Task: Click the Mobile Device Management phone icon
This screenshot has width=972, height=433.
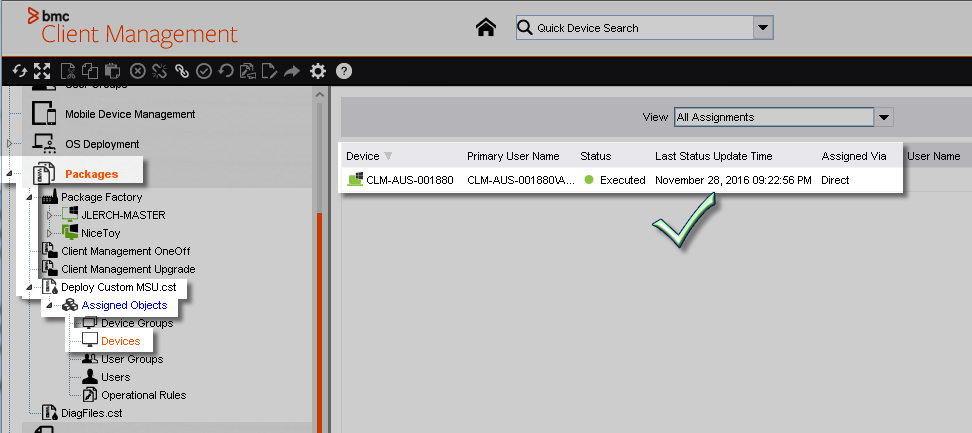Action: pos(44,114)
